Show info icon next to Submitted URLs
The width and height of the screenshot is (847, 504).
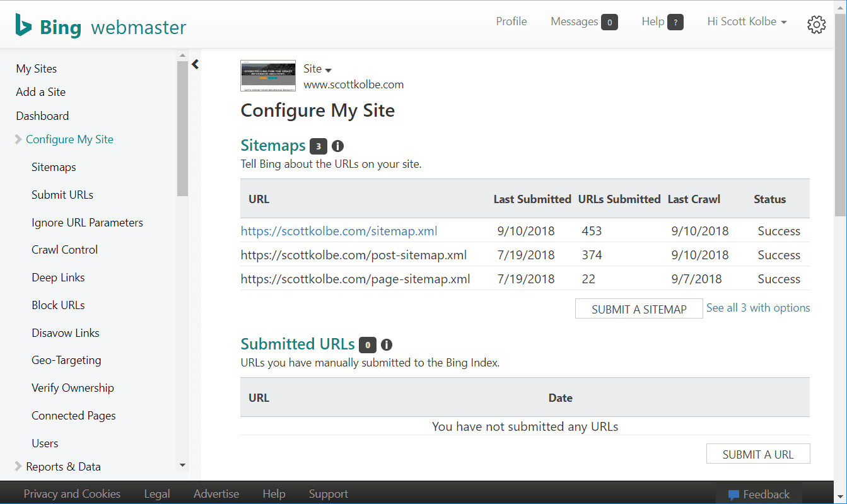click(387, 345)
